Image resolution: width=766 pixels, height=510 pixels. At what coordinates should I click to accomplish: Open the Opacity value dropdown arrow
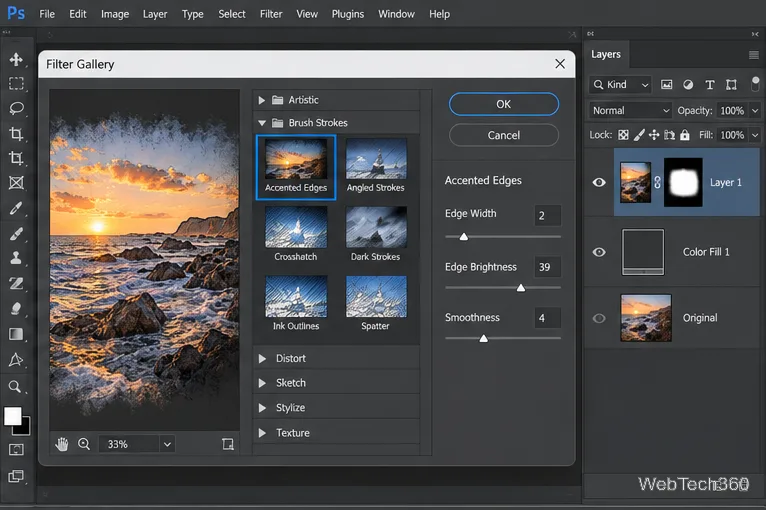tap(755, 111)
